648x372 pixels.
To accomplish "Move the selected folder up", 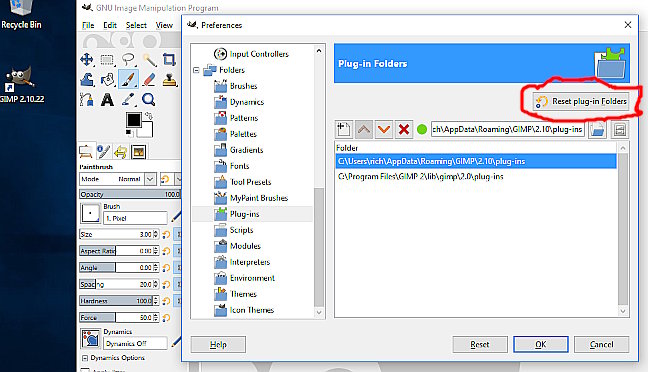I will click(364, 129).
